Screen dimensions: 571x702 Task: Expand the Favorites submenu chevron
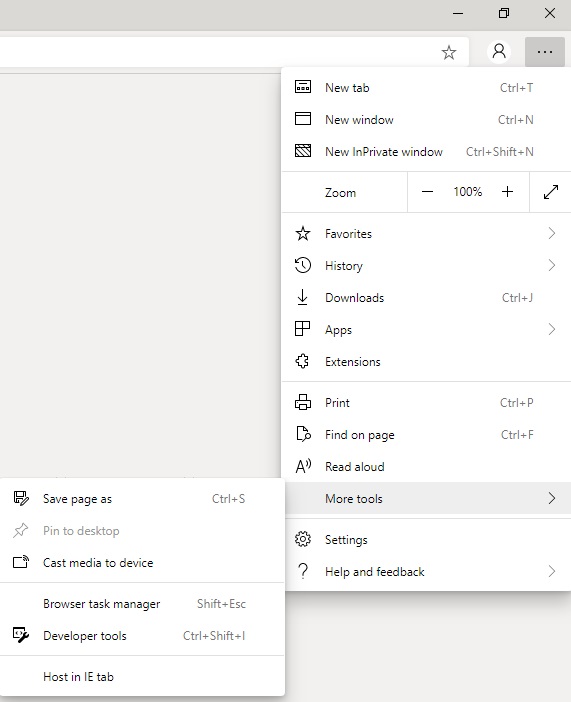[552, 233]
